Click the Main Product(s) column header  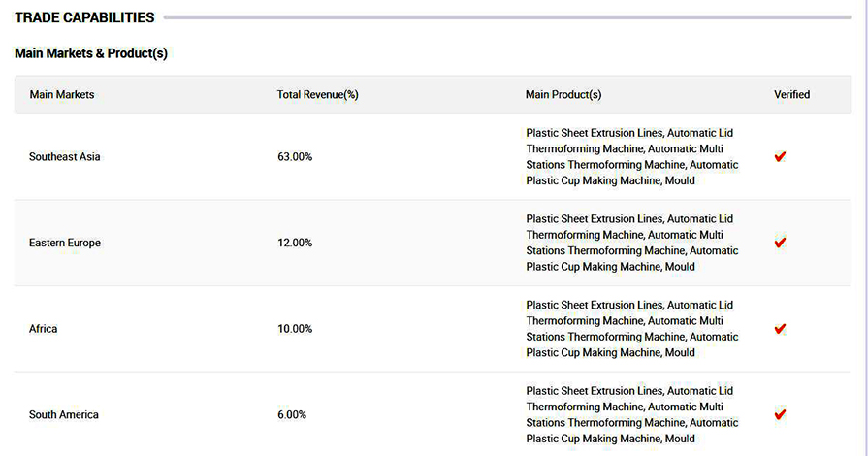click(563, 95)
